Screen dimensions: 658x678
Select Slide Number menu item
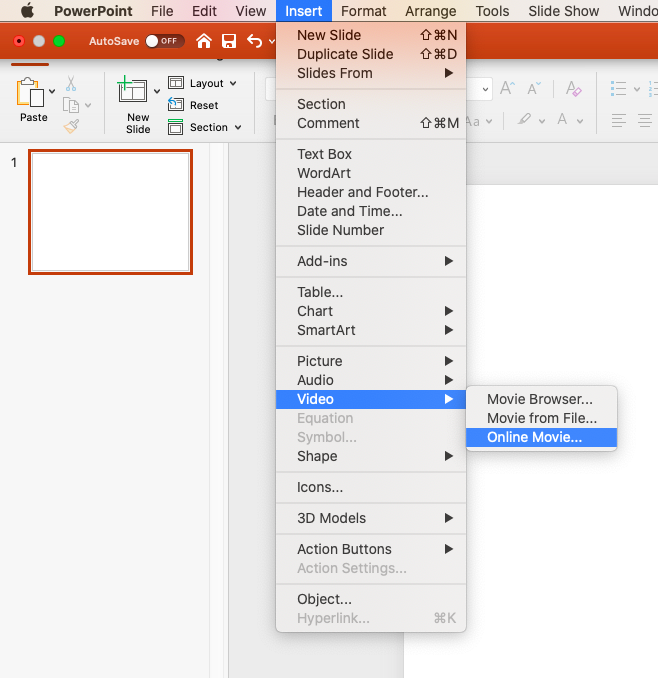click(371, 230)
